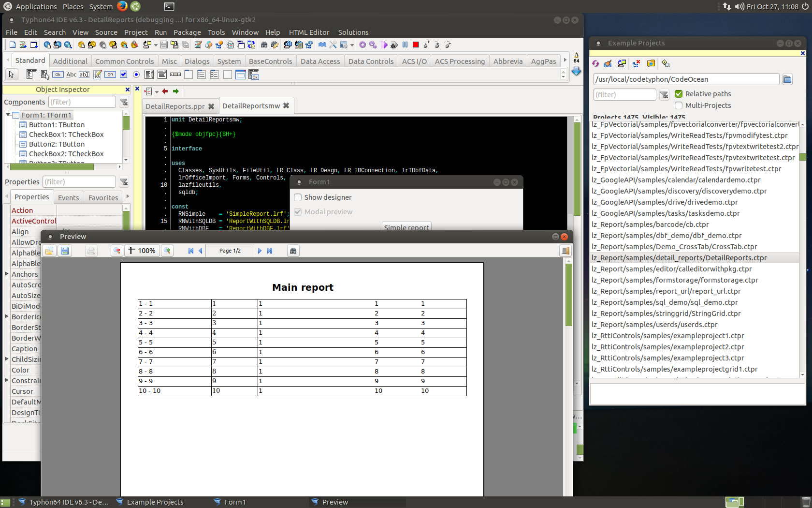Click the refresh icon in Example Projects
The width and height of the screenshot is (812, 508).
click(x=595, y=63)
